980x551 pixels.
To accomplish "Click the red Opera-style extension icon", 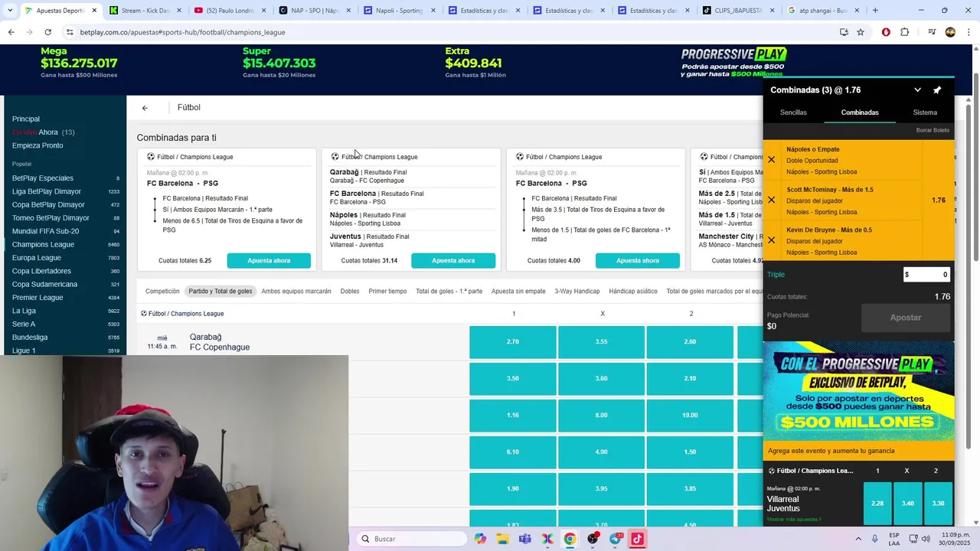I will tap(886, 32).
